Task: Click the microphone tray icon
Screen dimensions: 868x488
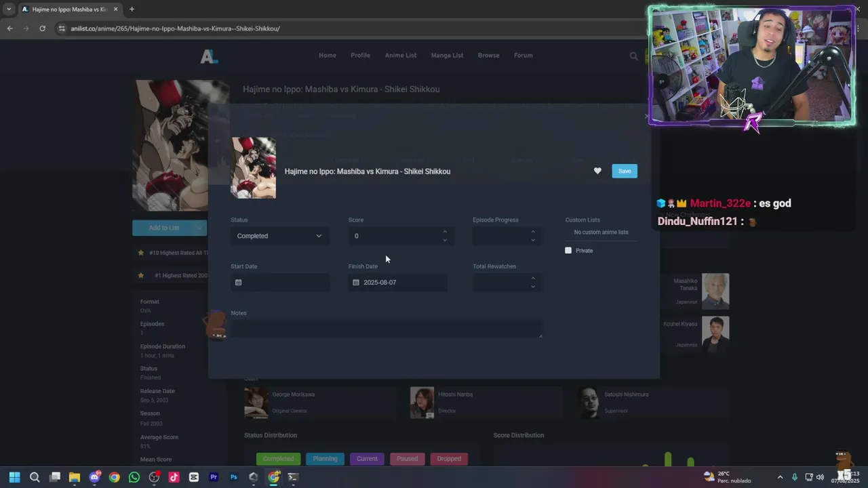Action: click(795, 477)
